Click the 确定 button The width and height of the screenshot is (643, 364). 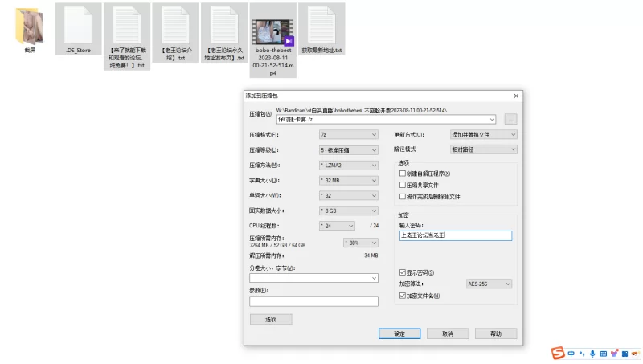(x=399, y=333)
